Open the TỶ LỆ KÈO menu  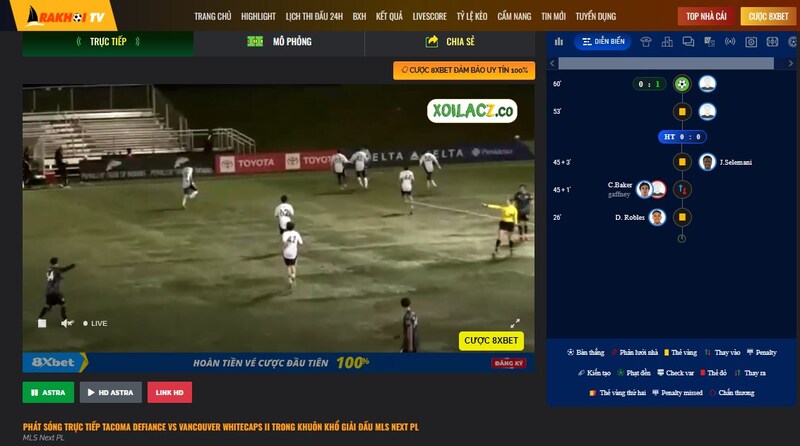coord(471,16)
